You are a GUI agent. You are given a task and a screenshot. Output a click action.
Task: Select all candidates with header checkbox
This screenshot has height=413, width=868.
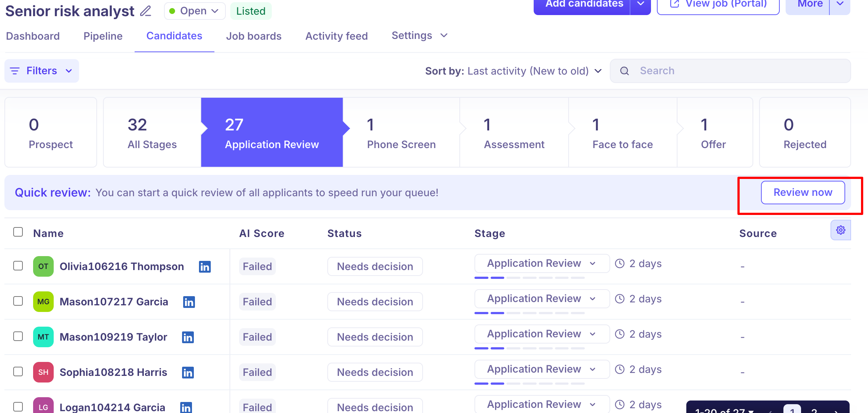[18, 232]
